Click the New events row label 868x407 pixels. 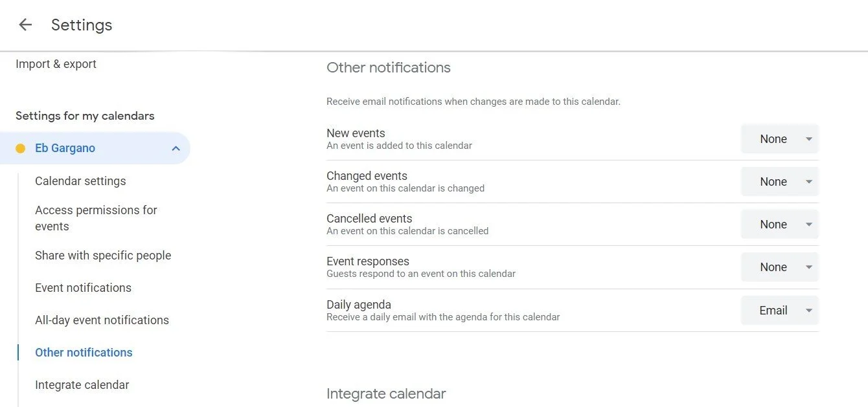[x=356, y=133]
